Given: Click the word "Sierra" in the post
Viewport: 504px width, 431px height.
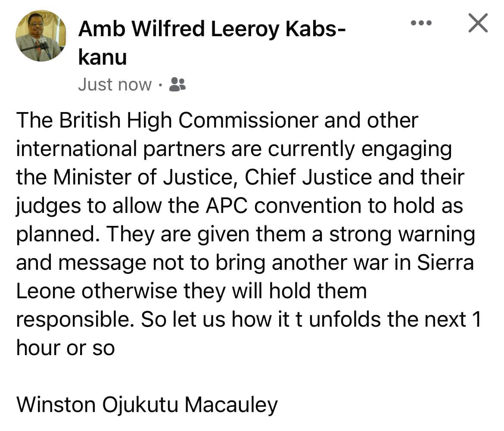Looking at the screenshot, I should pyautogui.click(x=445, y=263).
